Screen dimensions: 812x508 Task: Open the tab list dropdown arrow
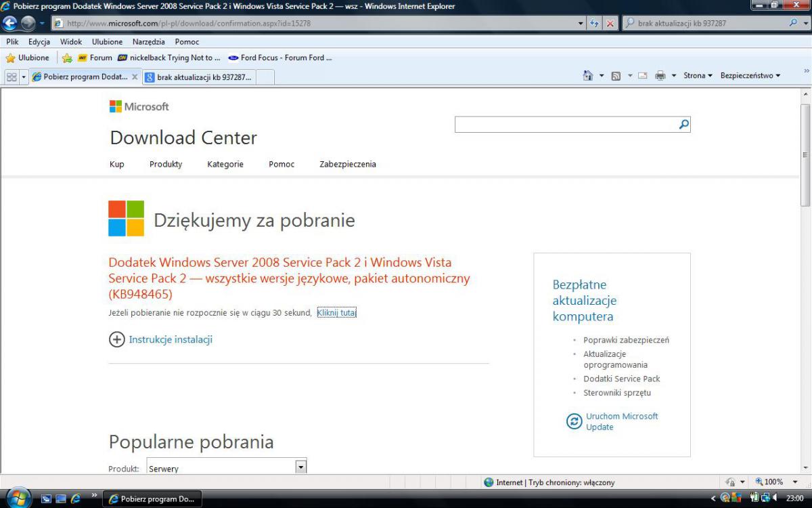pyautogui.click(x=24, y=77)
